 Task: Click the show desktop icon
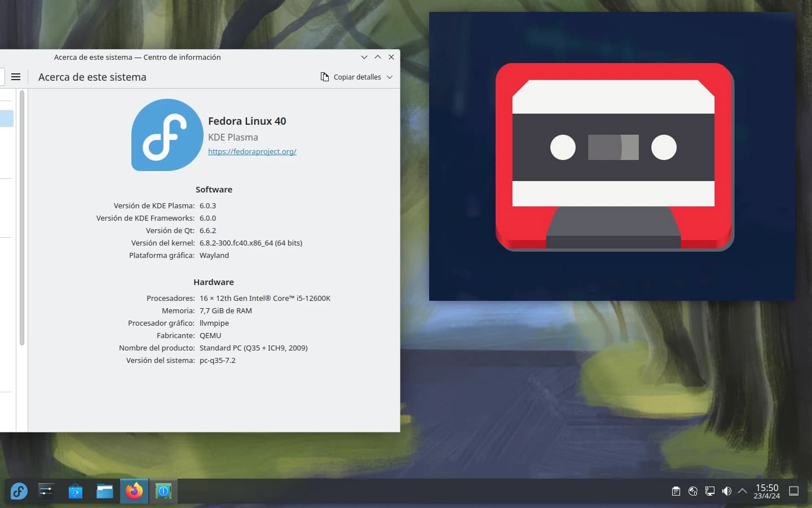point(794,491)
